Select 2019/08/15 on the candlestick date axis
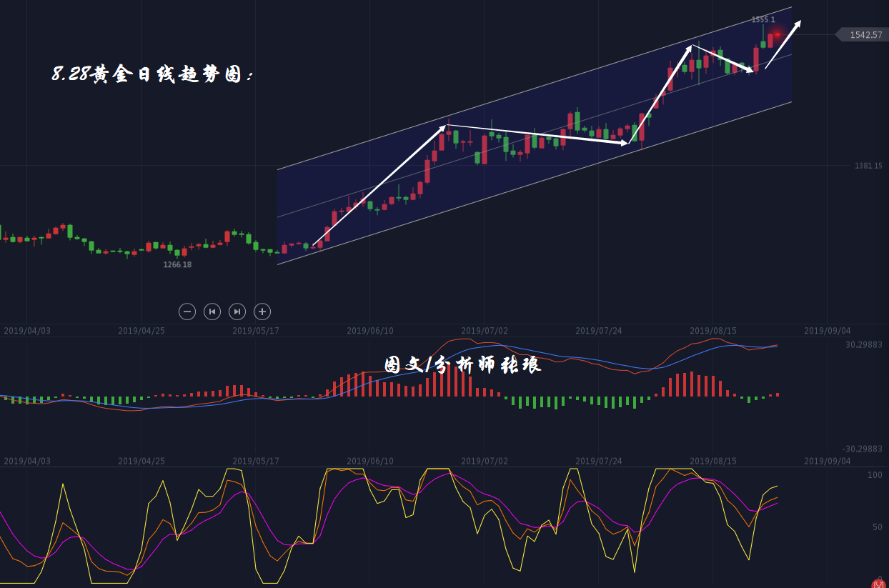 coord(713,331)
